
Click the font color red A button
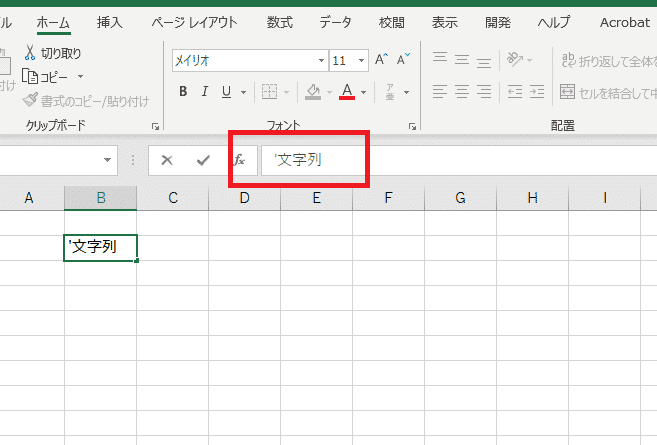(x=347, y=92)
